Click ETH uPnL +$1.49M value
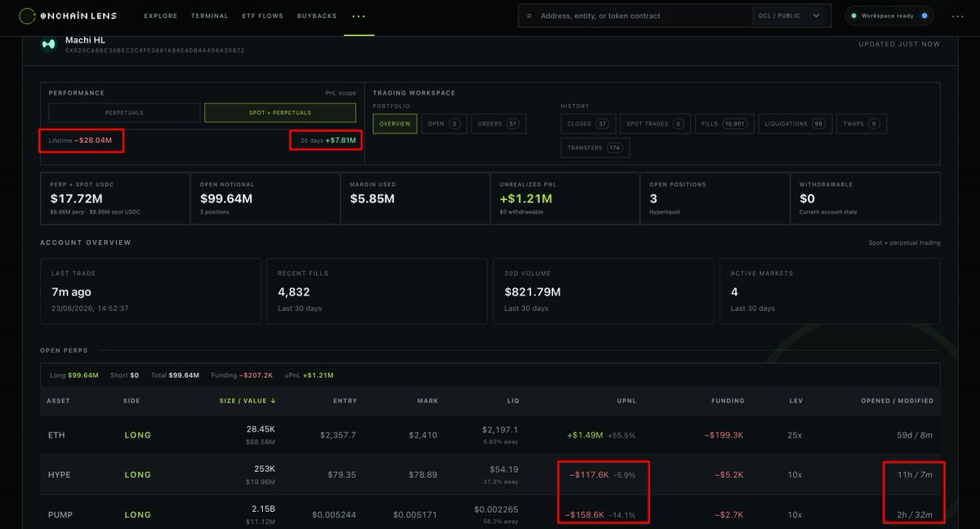 [586, 435]
